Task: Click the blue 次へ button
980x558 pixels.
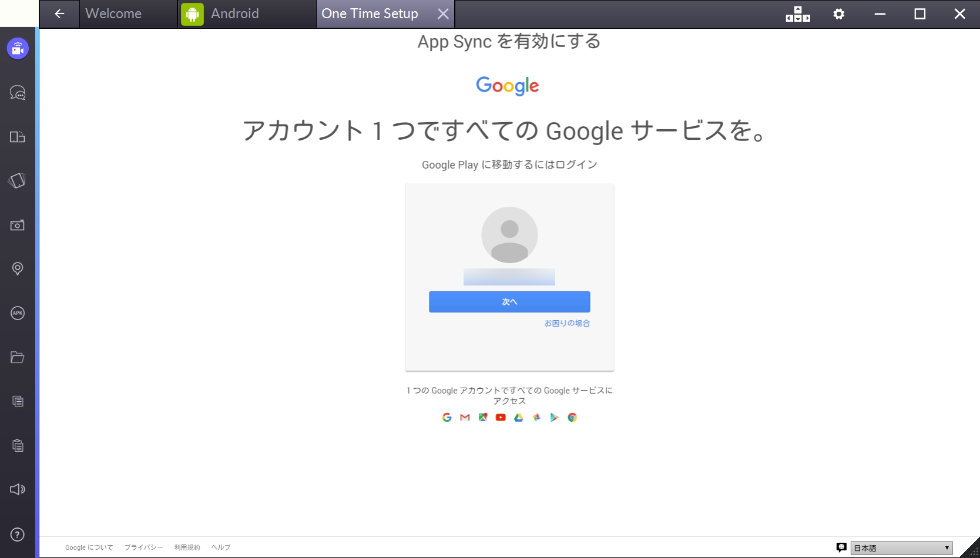Action: coord(509,302)
